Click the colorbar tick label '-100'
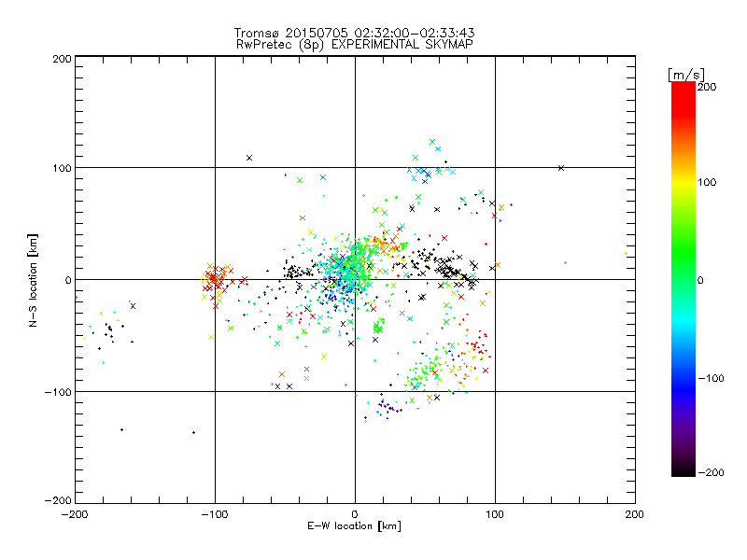 711,379
